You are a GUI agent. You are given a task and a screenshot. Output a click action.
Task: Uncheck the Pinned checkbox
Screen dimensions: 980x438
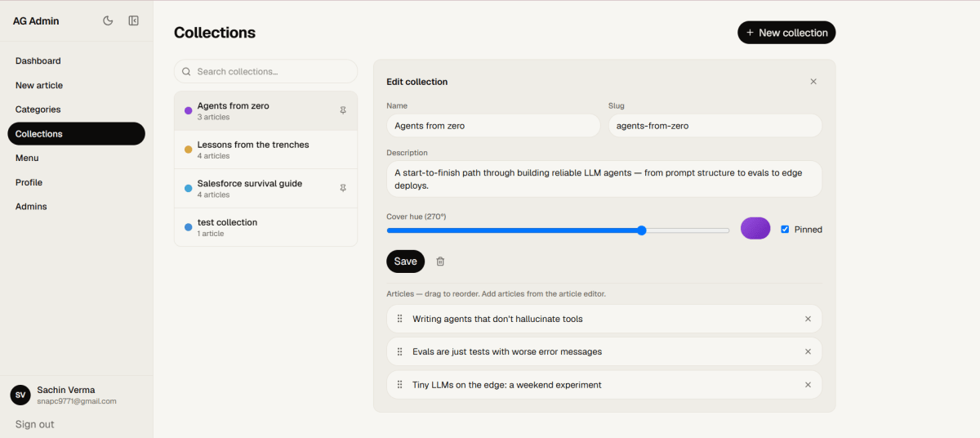click(785, 230)
